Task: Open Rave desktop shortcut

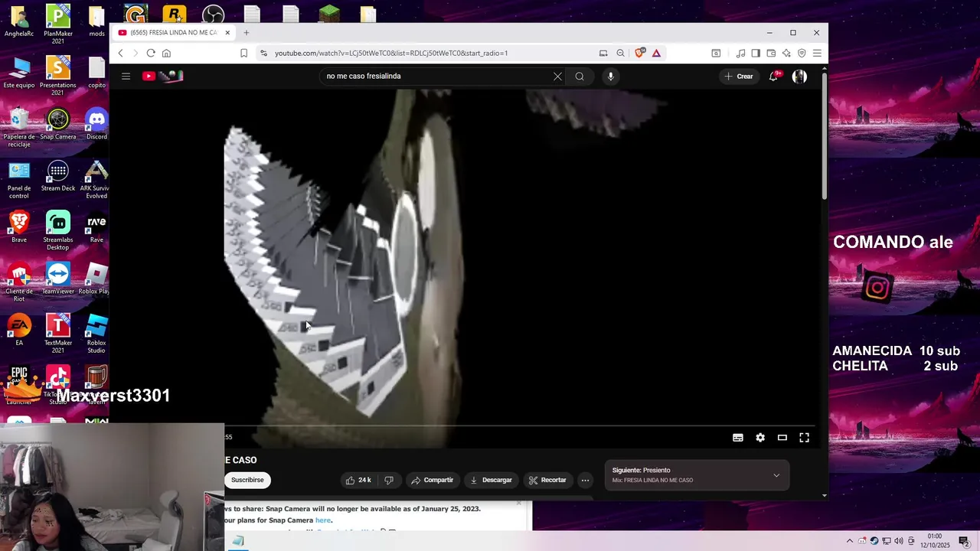Action: [96, 228]
